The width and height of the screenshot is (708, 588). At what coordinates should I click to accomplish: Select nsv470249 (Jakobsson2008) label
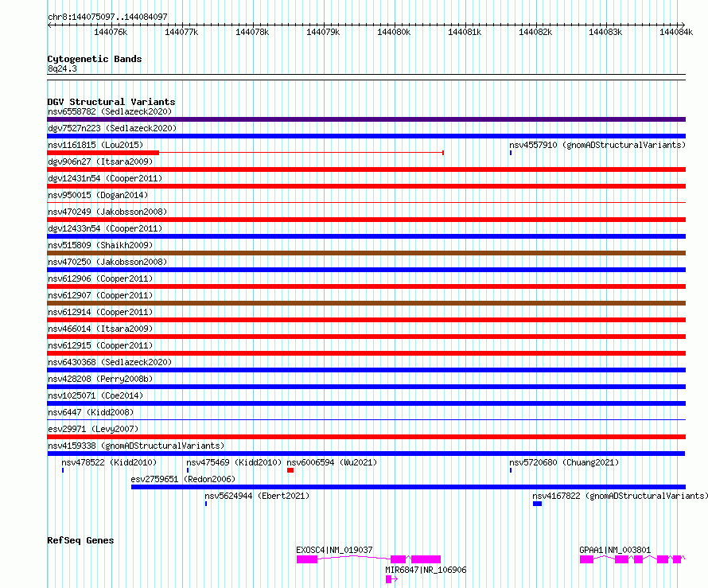(107, 212)
